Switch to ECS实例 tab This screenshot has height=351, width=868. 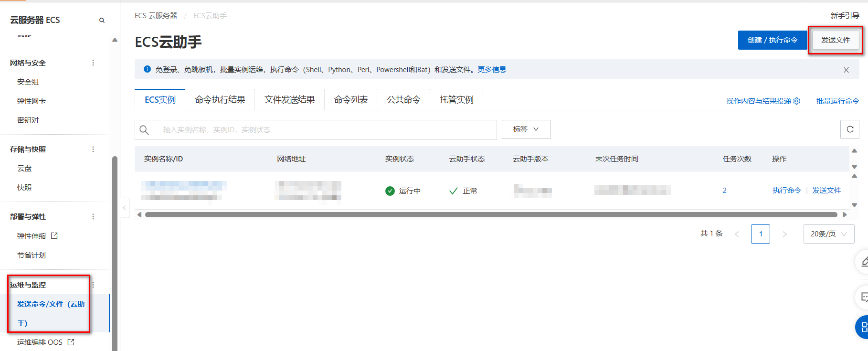[160, 99]
